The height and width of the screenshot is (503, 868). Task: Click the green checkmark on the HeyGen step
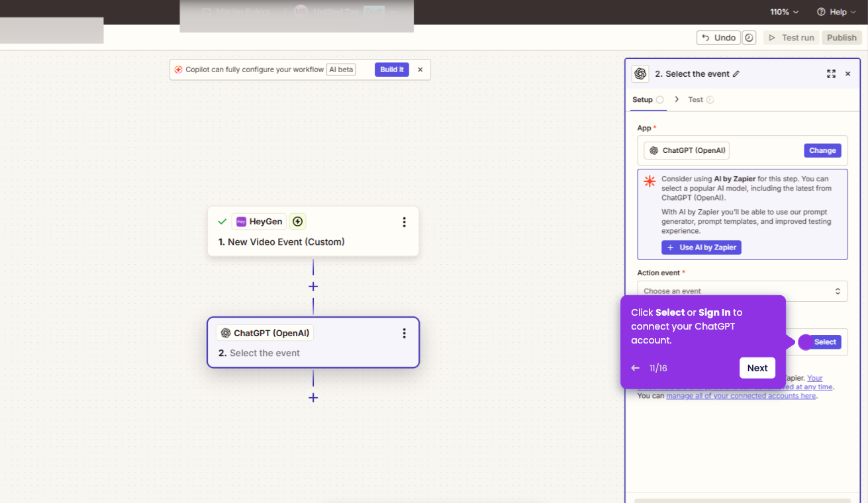(222, 222)
